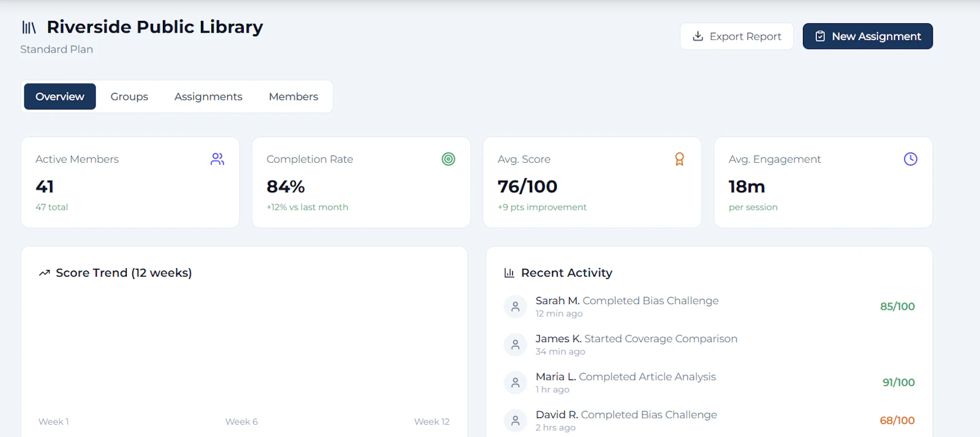Click Maria L.'s avatar icon
The width and height of the screenshot is (980, 437).
coord(515,383)
